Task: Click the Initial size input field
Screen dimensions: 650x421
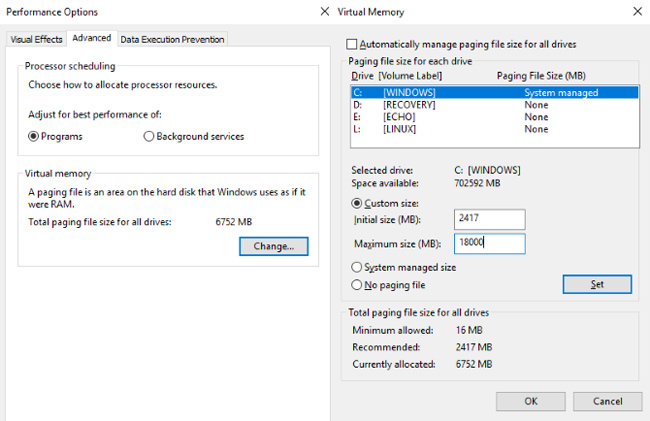Action: [489, 220]
